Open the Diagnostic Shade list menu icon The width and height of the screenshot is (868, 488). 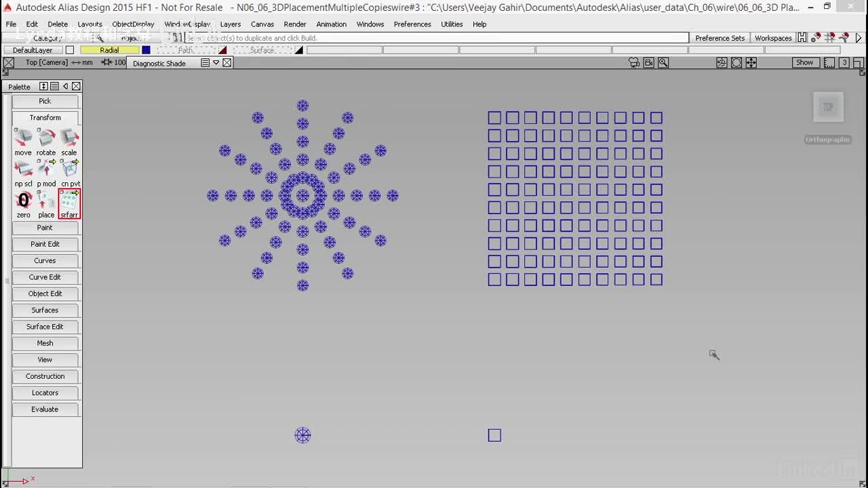pyautogui.click(x=205, y=63)
